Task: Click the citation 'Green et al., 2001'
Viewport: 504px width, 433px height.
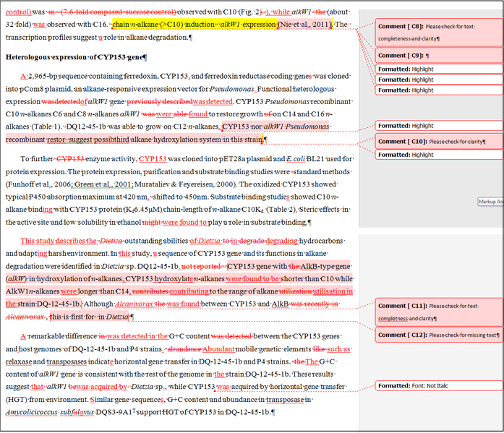Action: pyautogui.click(x=103, y=184)
